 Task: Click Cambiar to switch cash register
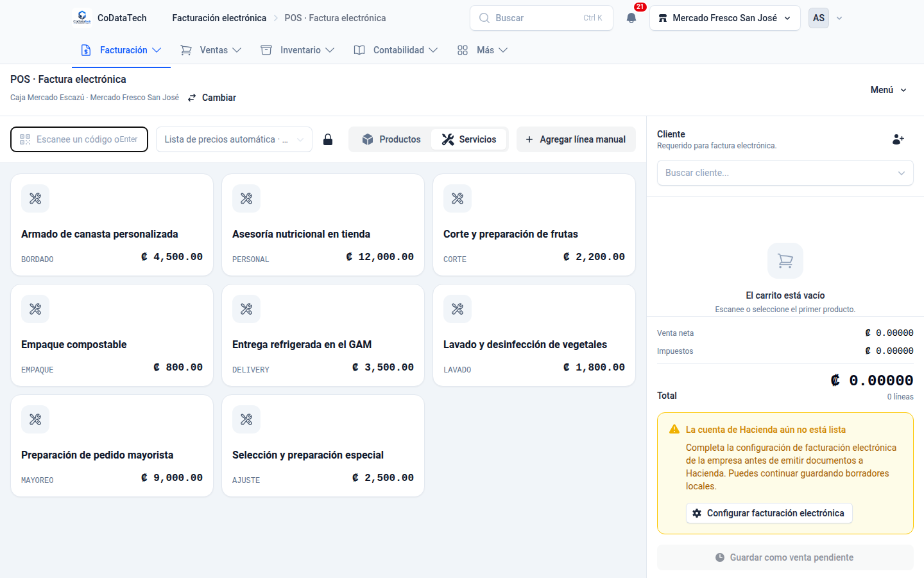tap(212, 98)
